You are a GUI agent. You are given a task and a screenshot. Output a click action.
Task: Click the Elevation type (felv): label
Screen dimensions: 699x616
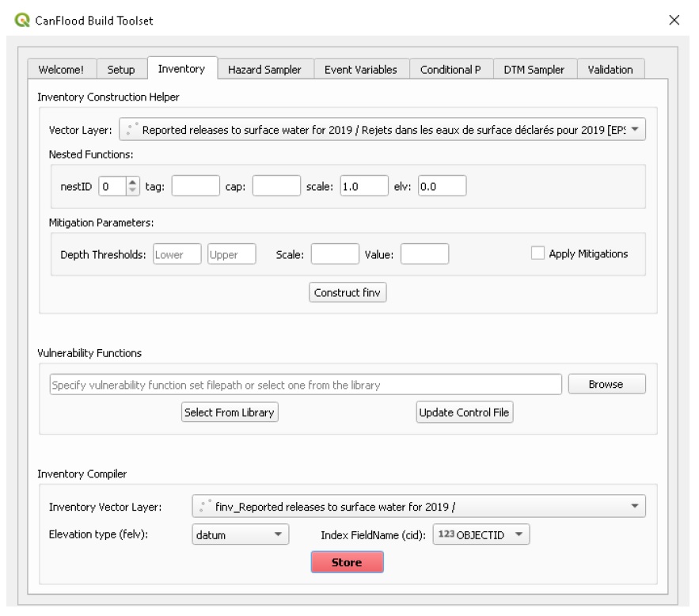pos(98,534)
